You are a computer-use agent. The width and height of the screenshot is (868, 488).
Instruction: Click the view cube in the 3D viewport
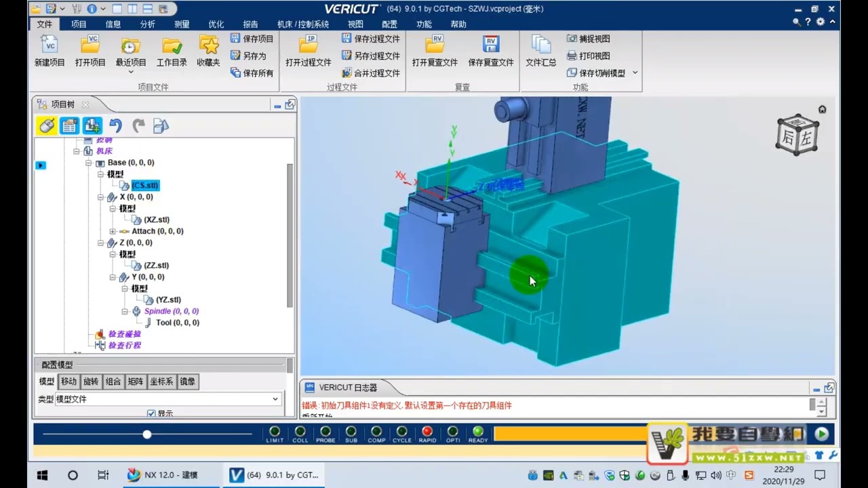click(797, 134)
